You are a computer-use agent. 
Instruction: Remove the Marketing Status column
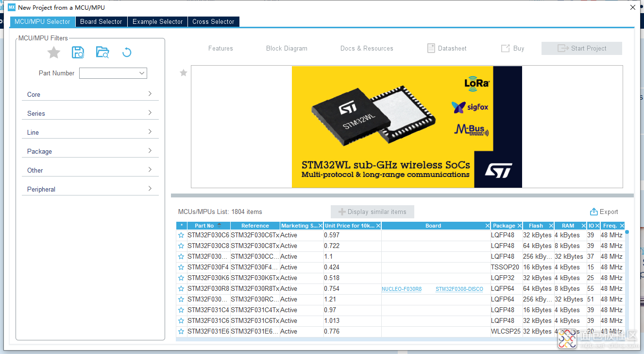[x=320, y=226]
